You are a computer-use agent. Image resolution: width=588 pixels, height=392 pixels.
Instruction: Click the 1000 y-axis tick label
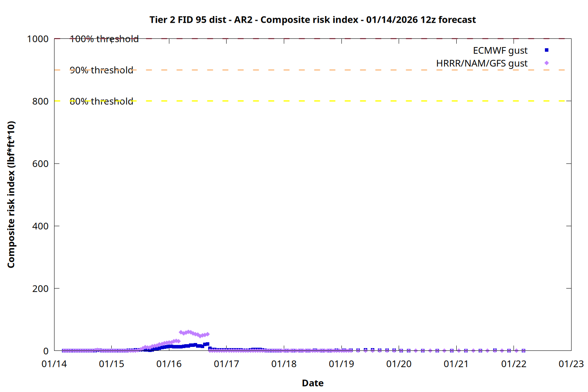click(x=38, y=39)
